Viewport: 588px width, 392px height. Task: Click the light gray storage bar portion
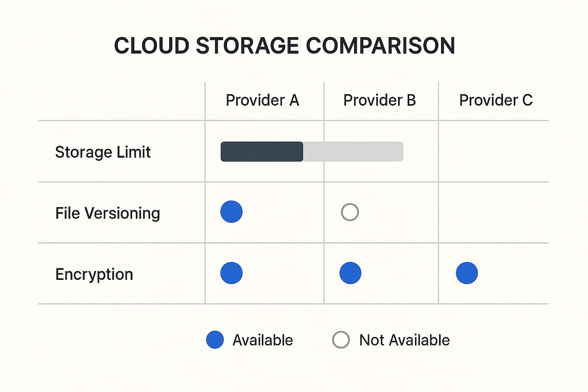pos(353,152)
